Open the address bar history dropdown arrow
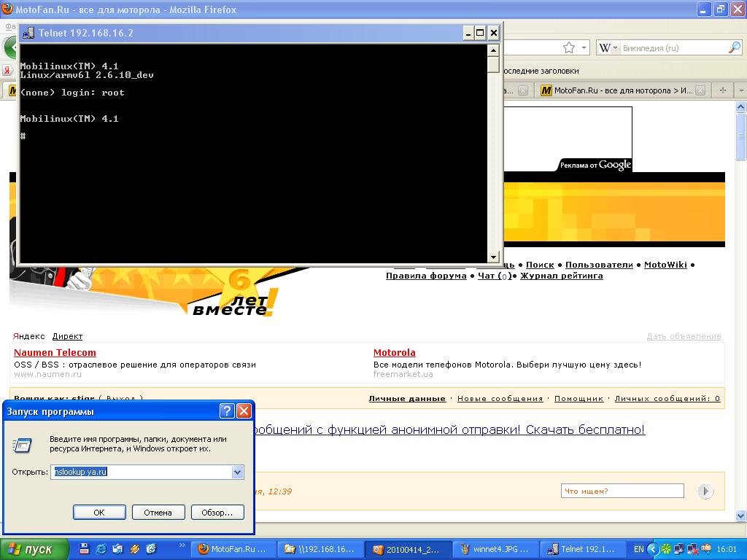This screenshot has width=747, height=560. point(584,47)
